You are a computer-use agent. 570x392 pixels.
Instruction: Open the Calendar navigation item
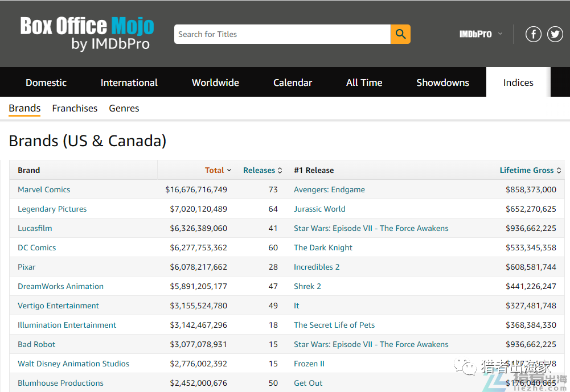tap(293, 82)
